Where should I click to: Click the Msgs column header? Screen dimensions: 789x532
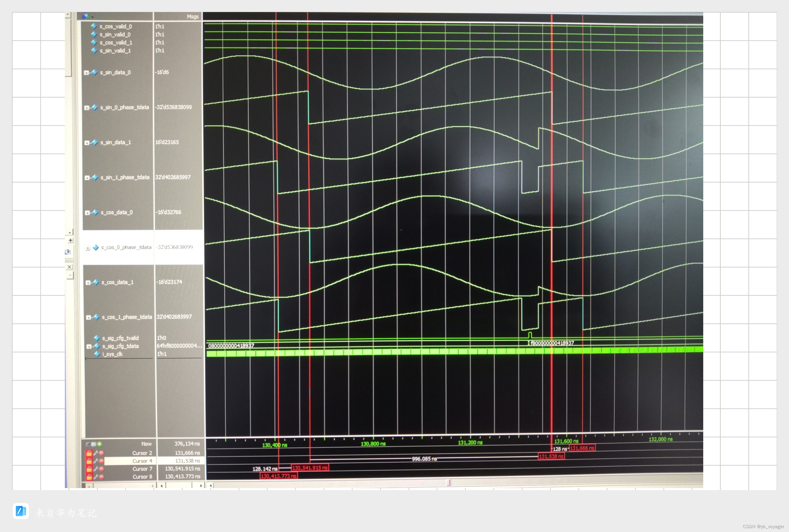click(x=192, y=17)
